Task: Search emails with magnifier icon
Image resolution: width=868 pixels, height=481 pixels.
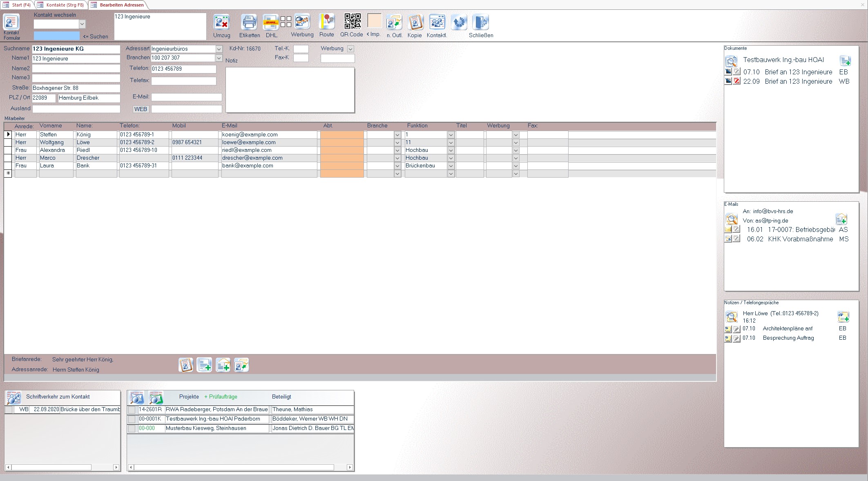Action: point(731,218)
